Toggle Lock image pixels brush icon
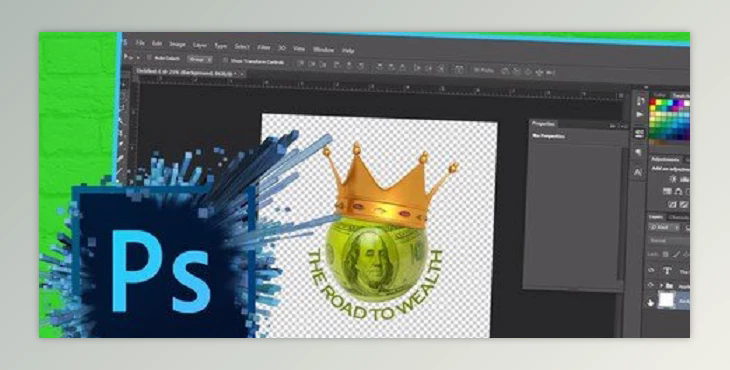Screen dimensions: 730x370 (675, 254)
